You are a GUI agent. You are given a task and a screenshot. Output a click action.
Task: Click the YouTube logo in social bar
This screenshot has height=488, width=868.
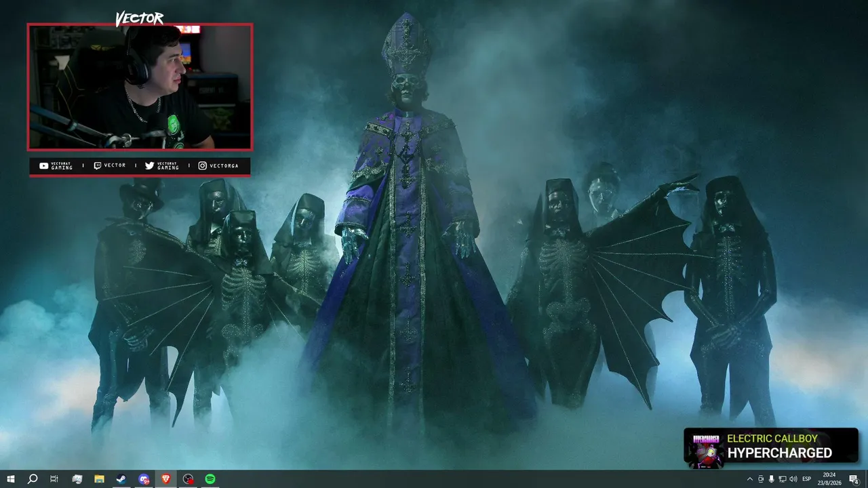tap(44, 166)
